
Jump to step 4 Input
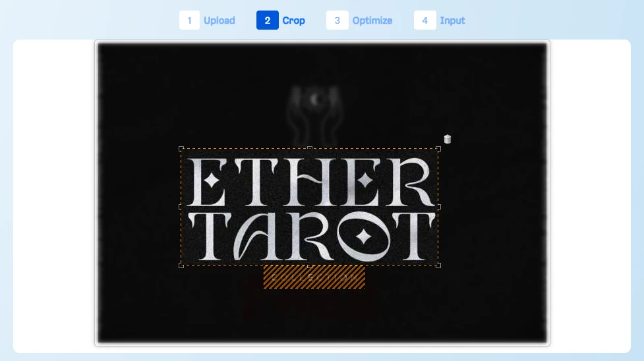(440, 20)
